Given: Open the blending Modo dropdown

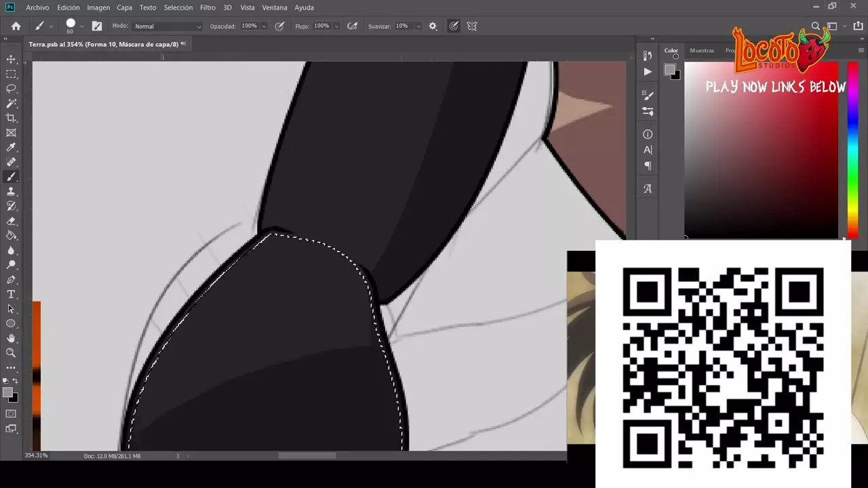Looking at the screenshot, I should coord(167,26).
